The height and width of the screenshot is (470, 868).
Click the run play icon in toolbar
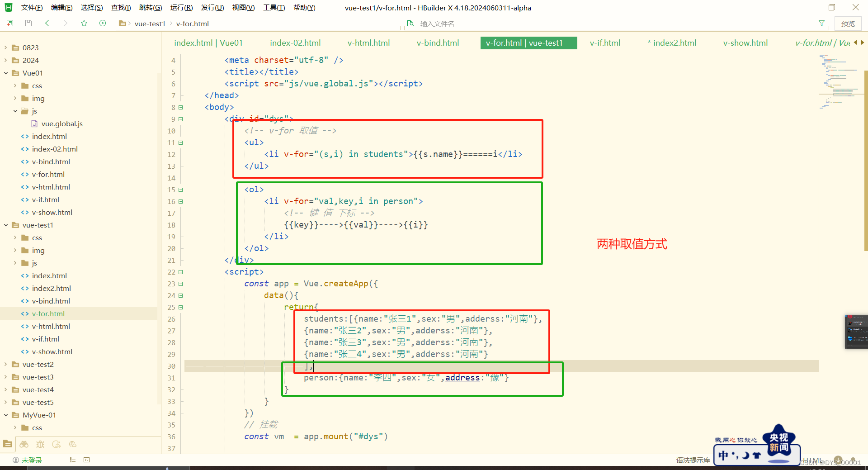pyautogui.click(x=103, y=23)
